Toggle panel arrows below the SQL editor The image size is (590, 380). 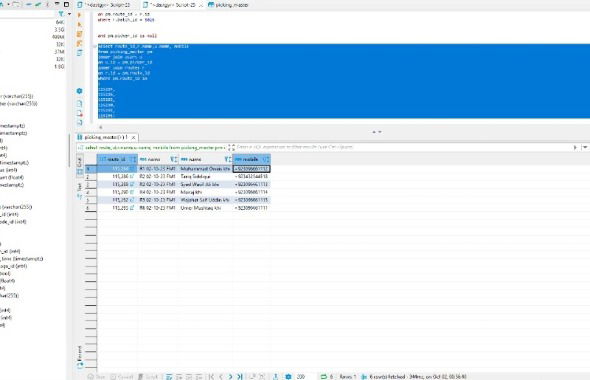[377, 132]
